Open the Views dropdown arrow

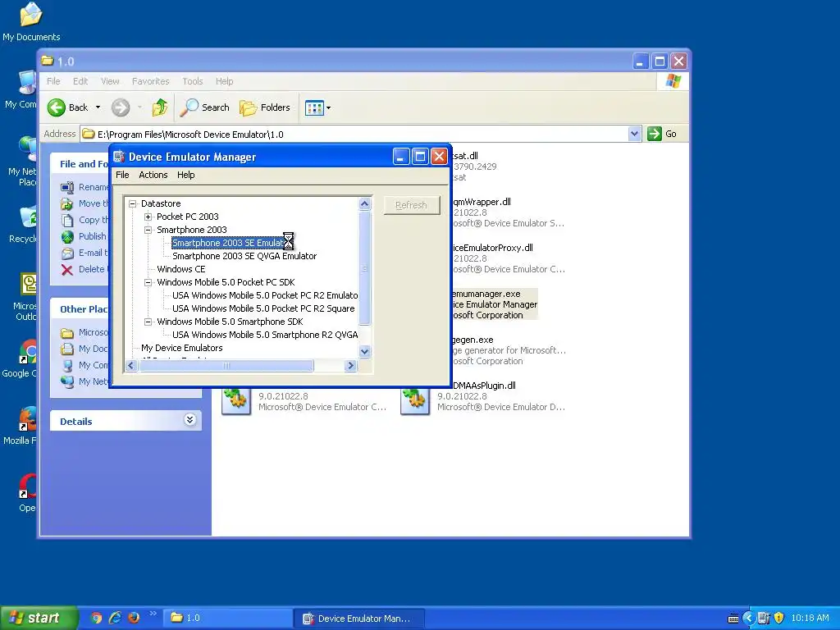point(328,107)
